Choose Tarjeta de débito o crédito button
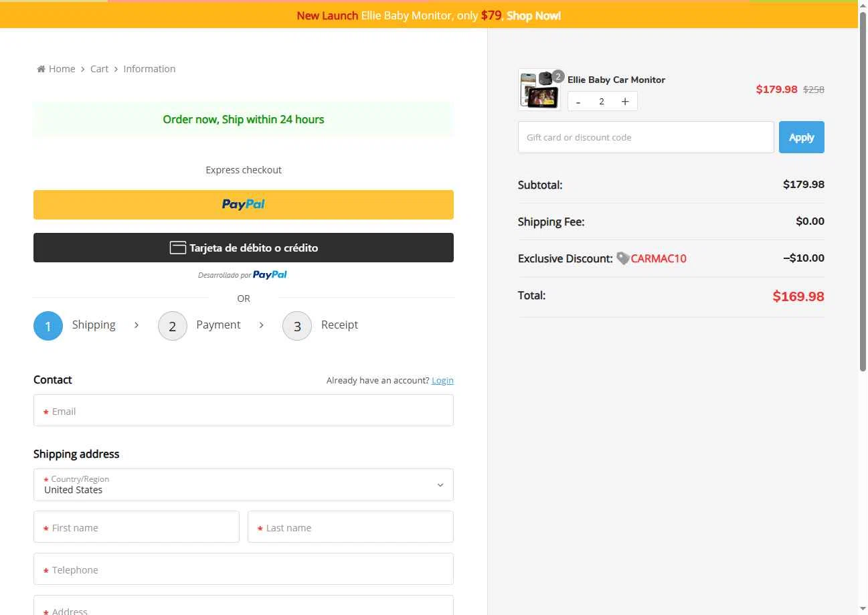Screen dimensions: 868x615 click(244, 248)
